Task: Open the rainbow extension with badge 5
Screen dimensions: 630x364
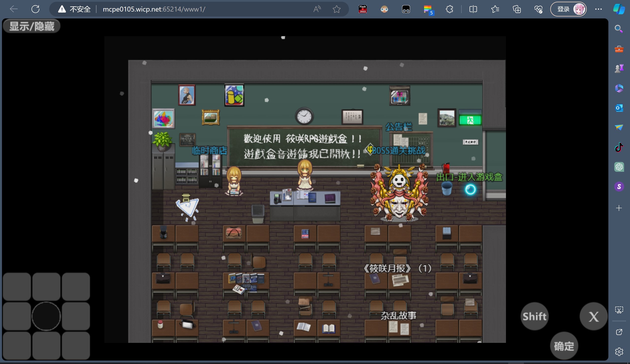Action: tap(428, 10)
